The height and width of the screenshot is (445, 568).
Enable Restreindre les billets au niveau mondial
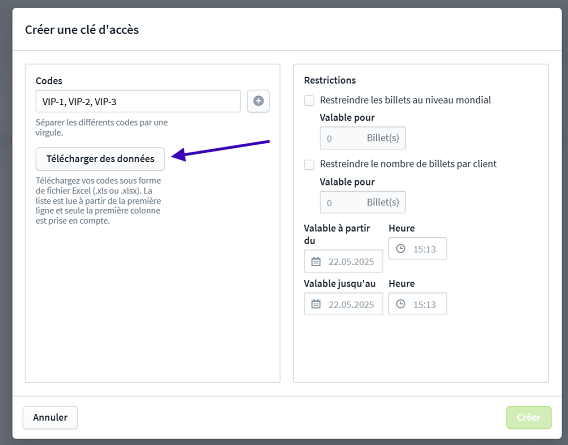click(x=309, y=100)
